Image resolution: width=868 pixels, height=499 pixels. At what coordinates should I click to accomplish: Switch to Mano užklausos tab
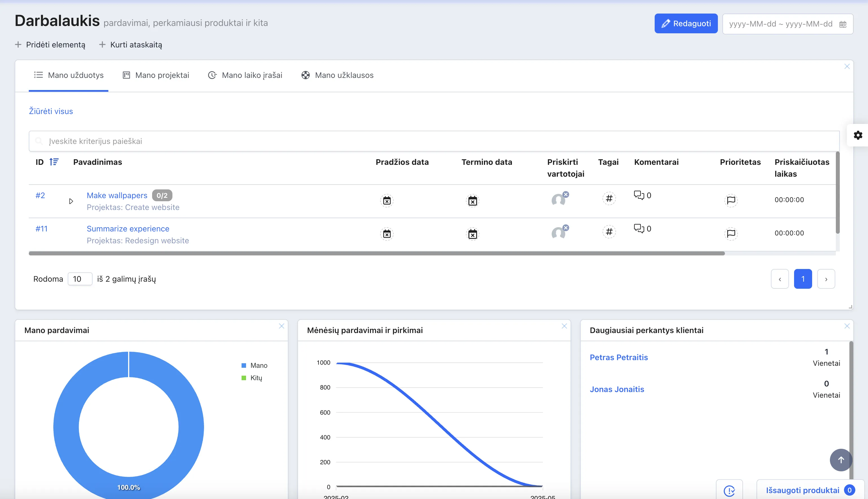pyautogui.click(x=337, y=75)
